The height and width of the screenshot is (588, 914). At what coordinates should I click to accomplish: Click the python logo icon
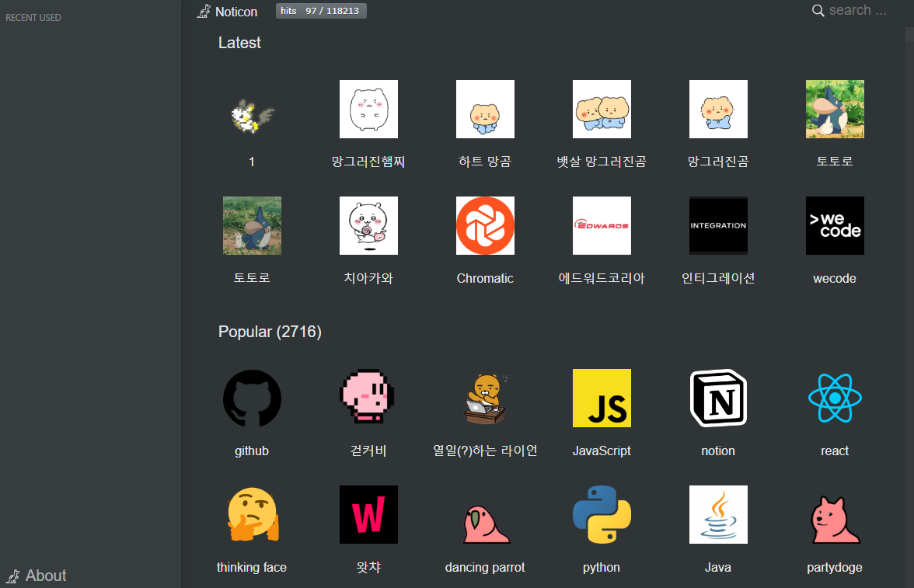pos(602,514)
